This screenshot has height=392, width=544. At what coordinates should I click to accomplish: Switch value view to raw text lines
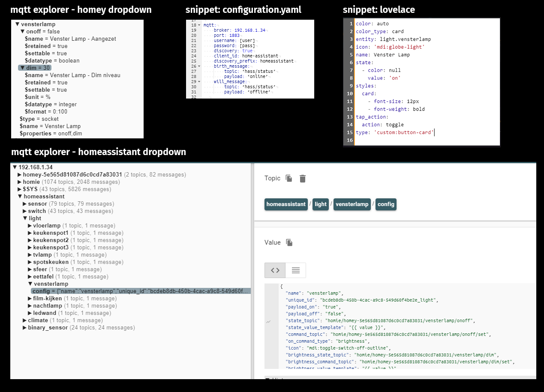coord(295,270)
